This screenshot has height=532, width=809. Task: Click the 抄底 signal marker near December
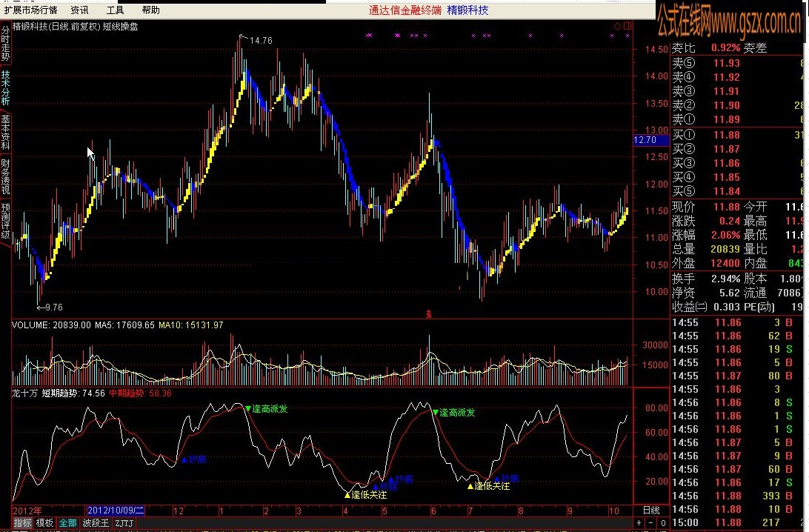(194, 459)
